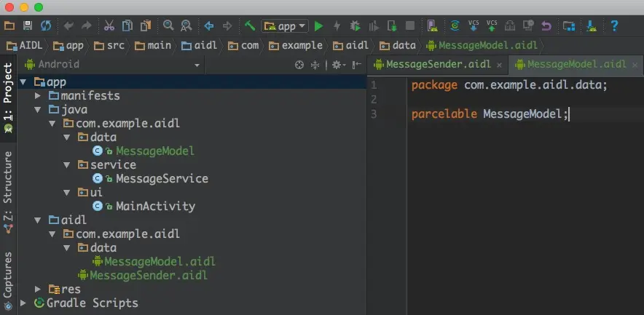This screenshot has height=315, width=644.
Task: Place cursor on 'parcelable MessageModel;' code line
Action: coord(490,114)
